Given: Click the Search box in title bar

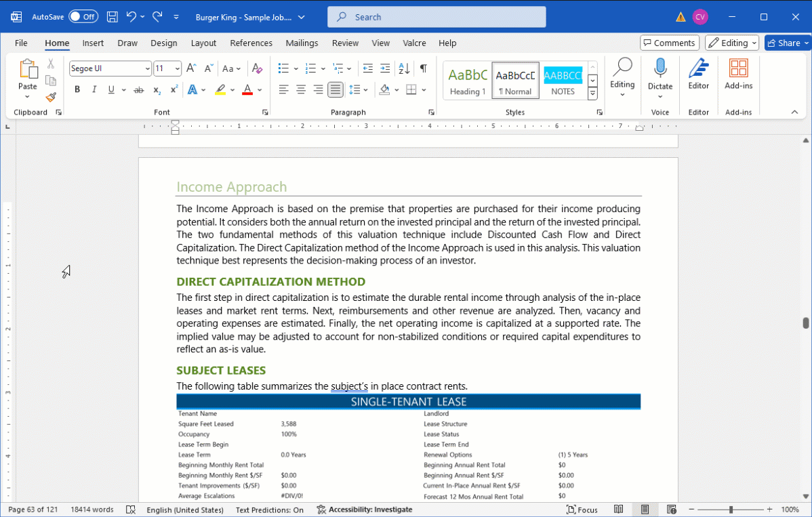Looking at the screenshot, I should point(437,17).
